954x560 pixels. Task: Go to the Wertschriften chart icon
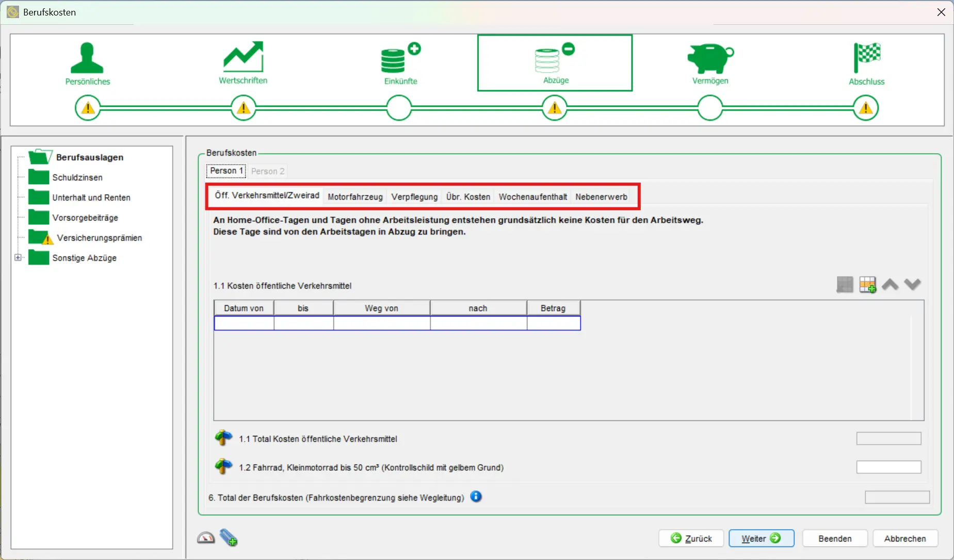point(243,57)
